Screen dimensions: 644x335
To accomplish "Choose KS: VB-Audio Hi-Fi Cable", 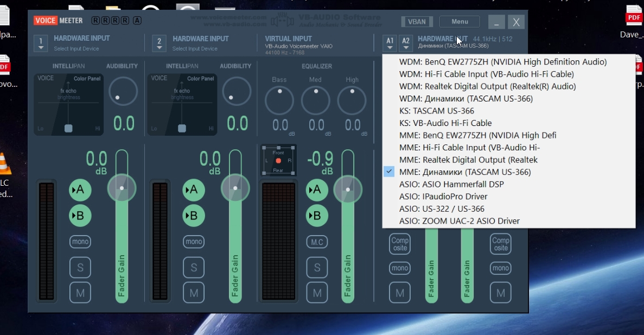I will coord(508,123).
